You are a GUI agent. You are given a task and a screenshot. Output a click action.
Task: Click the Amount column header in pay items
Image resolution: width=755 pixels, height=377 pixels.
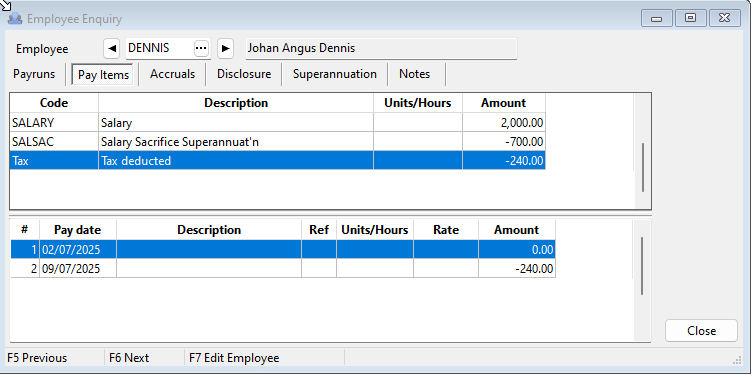[x=504, y=103]
